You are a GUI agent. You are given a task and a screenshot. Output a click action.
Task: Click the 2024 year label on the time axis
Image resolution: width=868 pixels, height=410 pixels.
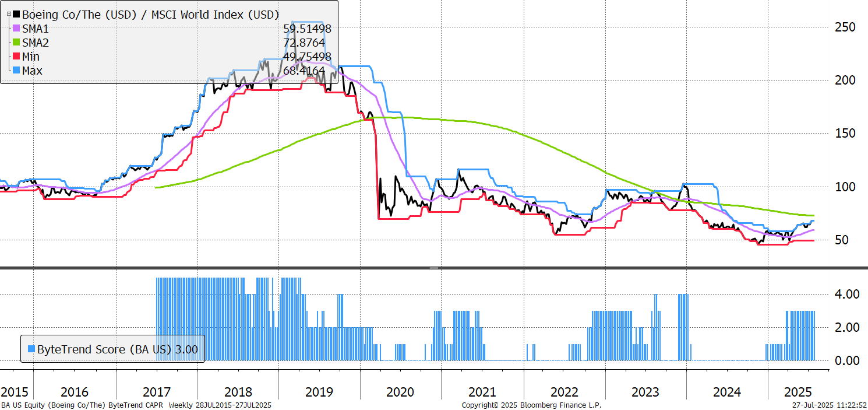coord(727,392)
